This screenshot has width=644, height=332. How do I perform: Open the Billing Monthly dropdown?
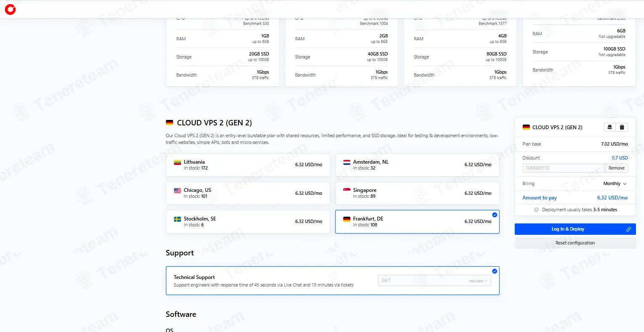[615, 184]
